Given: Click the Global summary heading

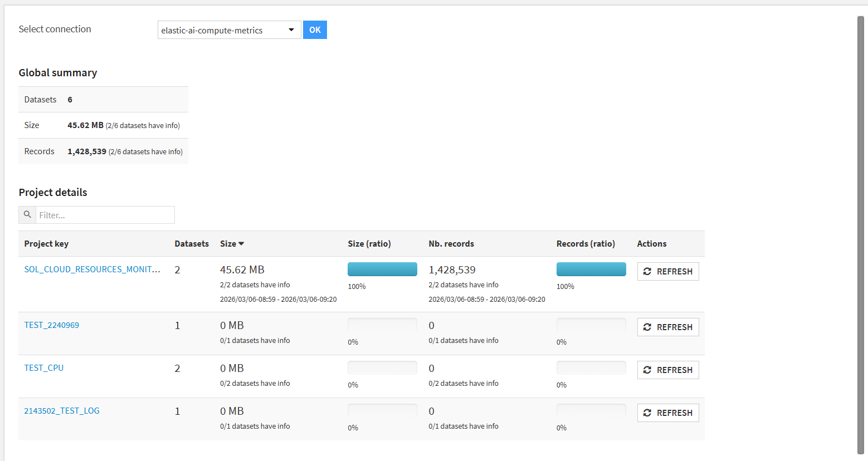Looking at the screenshot, I should click(58, 73).
